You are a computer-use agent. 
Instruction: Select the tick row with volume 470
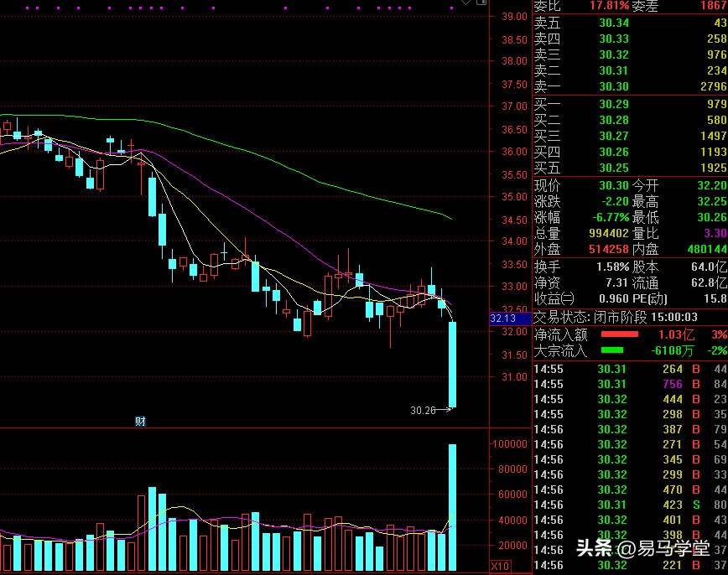(x=630, y=490)
